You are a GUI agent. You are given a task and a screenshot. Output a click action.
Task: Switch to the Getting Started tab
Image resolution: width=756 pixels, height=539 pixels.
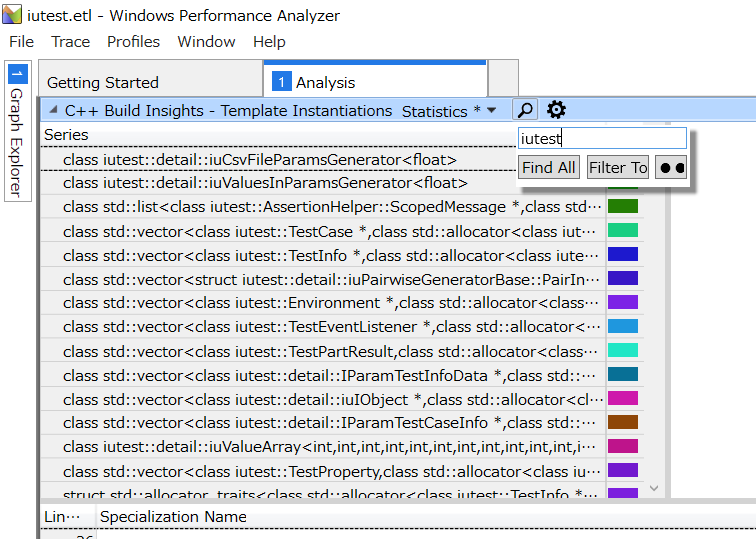click(x=150, y=79)
